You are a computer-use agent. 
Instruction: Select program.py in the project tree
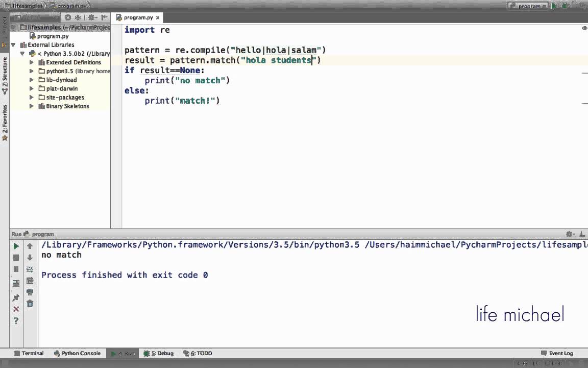coord(53,36)
